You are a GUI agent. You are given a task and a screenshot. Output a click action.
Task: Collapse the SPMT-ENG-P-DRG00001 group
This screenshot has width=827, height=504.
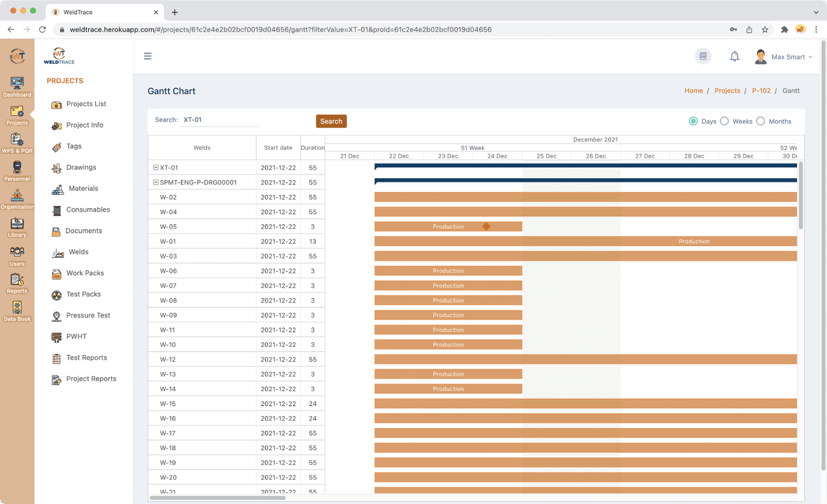coord(156,182)
